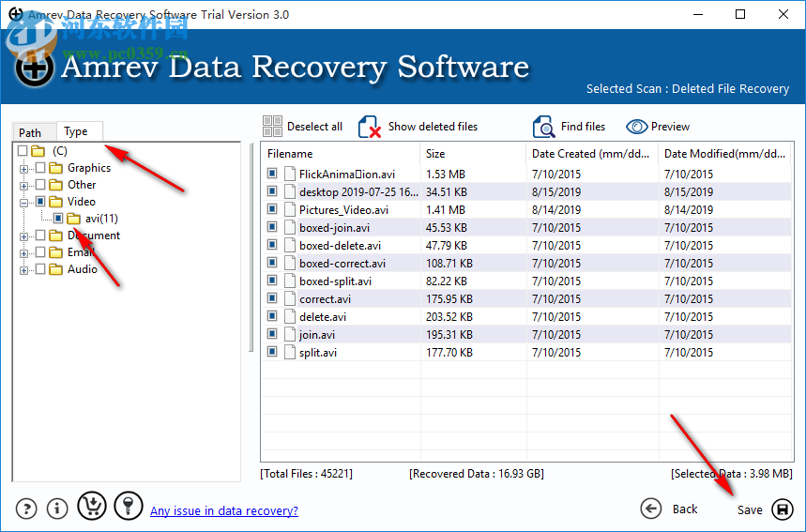806x532 pixels.
Task: Uncheck the boxed-correct.avi file checkbox
Action: tap(272, 263)
